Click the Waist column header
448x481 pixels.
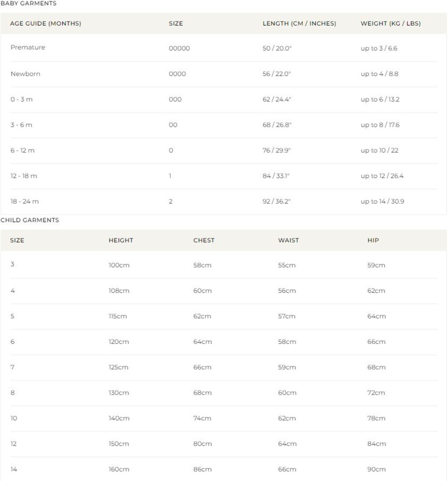pyautogui.click(x=288, y=240)
